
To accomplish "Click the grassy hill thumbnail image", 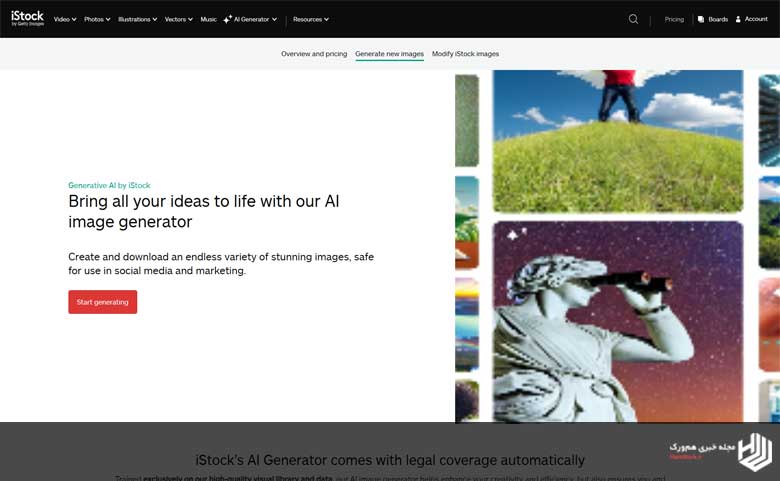I will click(x=618, y=141).
